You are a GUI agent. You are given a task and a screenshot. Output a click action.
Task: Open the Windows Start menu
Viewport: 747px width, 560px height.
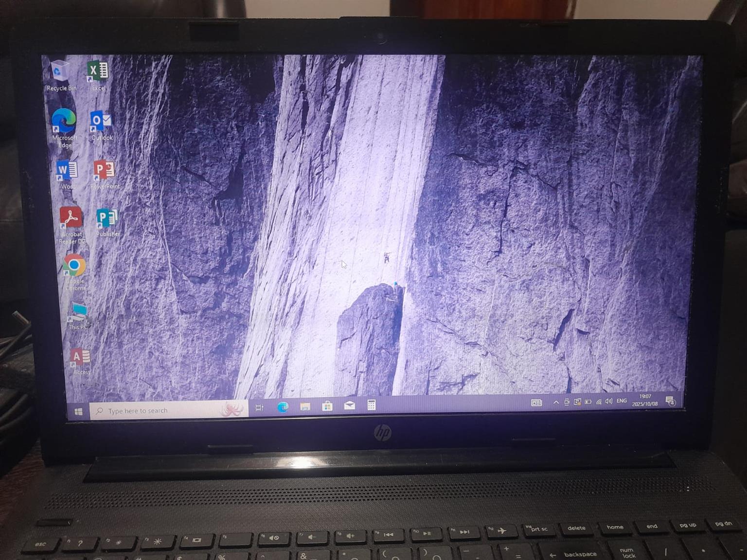[78, 412]
